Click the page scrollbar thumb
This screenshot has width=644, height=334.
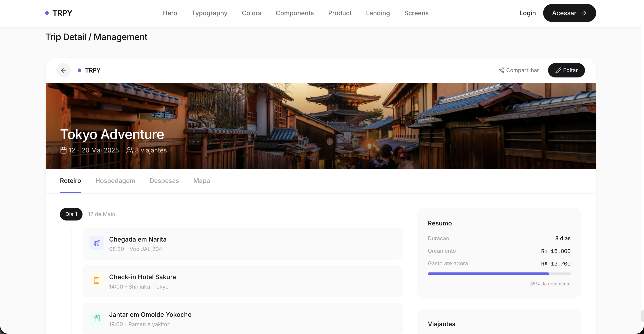[642, 316]
